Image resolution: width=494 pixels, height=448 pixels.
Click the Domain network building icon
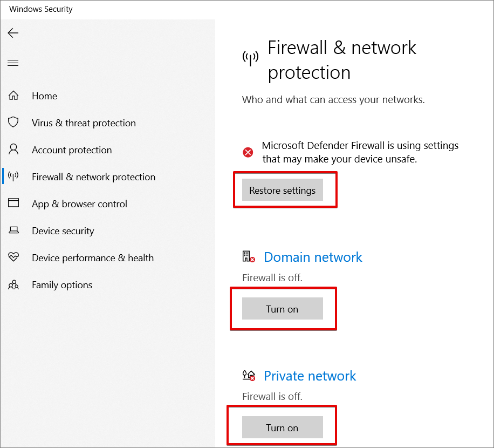click(x=248, y=257)
